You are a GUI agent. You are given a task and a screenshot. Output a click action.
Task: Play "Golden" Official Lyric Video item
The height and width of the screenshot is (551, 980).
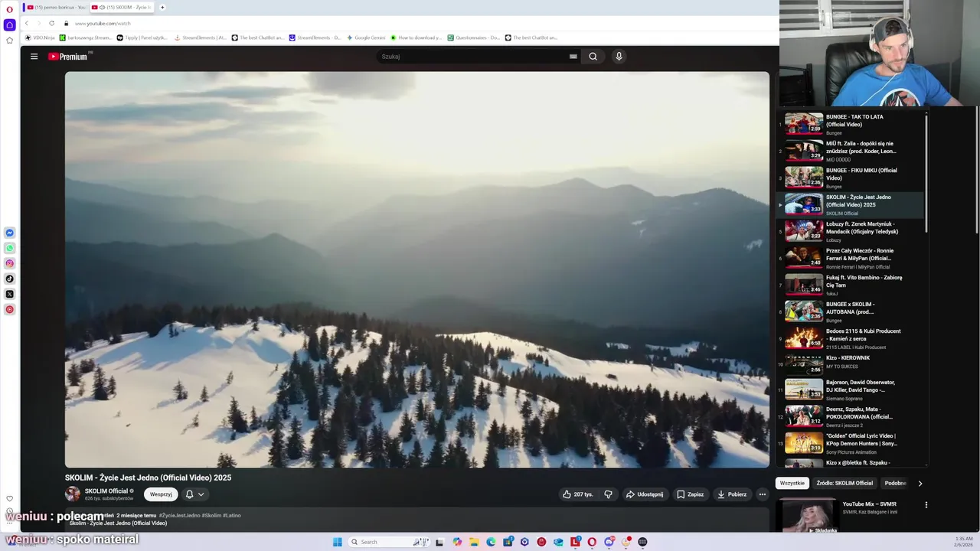(851, 443)
